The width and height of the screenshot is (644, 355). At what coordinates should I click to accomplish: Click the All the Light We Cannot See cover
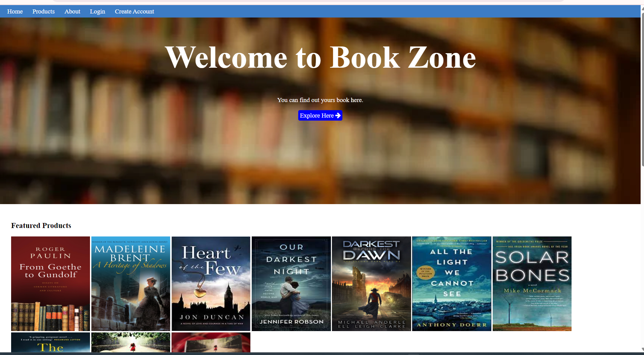click(x=452, y=284)
